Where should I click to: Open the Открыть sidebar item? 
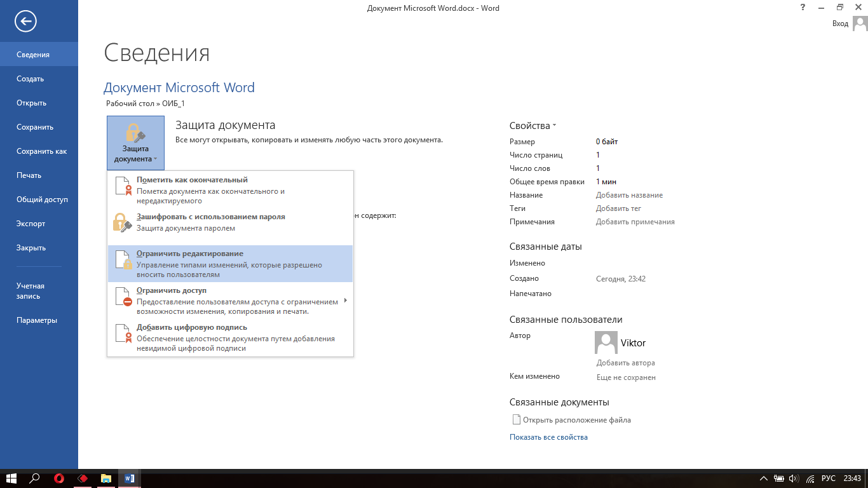39,103
